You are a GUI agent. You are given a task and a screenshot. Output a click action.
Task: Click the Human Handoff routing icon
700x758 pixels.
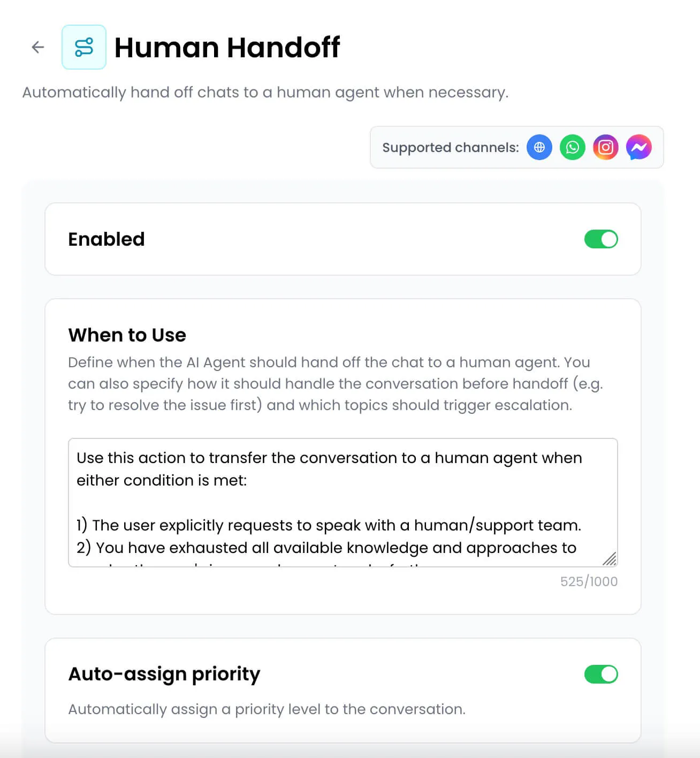point(84,47)
